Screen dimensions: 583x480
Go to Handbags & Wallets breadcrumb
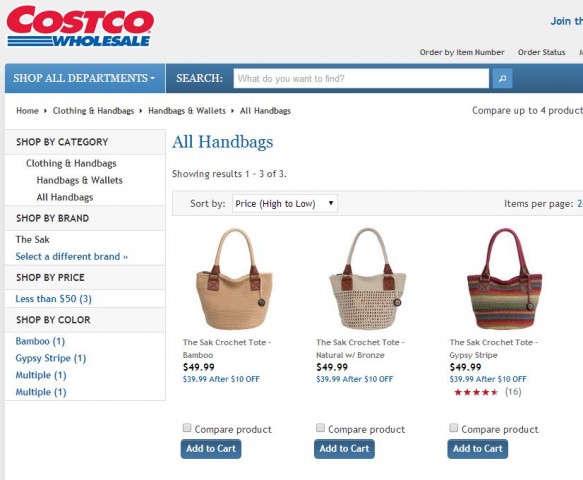(x=187, y=111)
